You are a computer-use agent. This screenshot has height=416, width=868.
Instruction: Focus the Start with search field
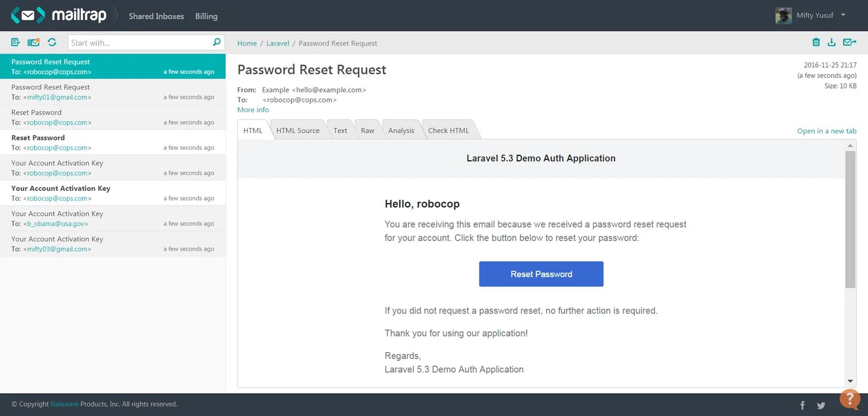coord(140,43)
